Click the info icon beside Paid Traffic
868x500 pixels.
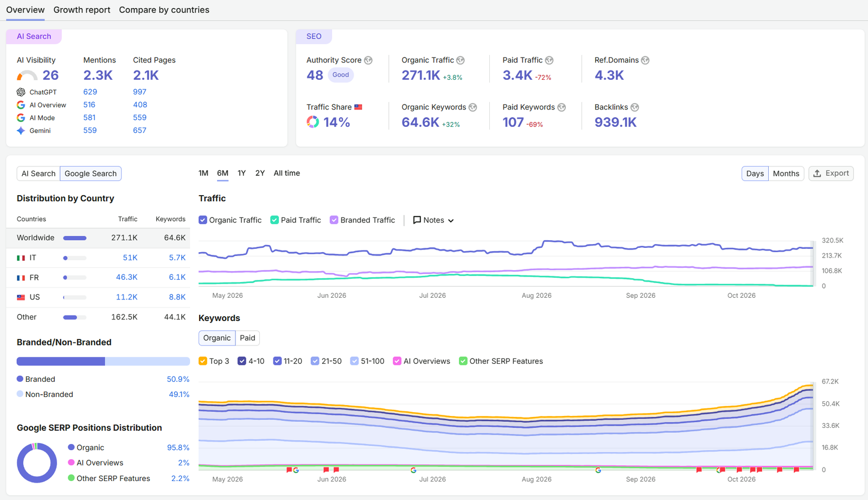[549, 60]
